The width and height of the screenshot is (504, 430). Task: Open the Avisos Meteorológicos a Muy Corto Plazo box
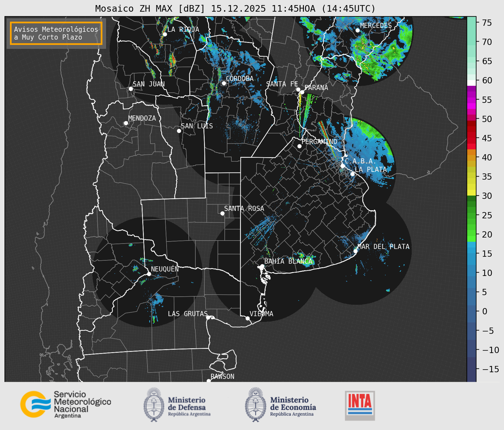tap(56, 33)
